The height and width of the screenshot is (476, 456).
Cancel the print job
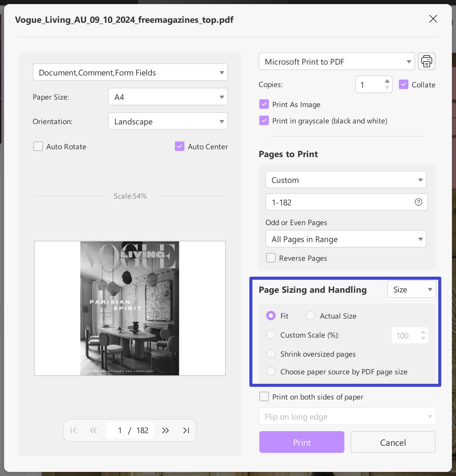tap(393, 442)
